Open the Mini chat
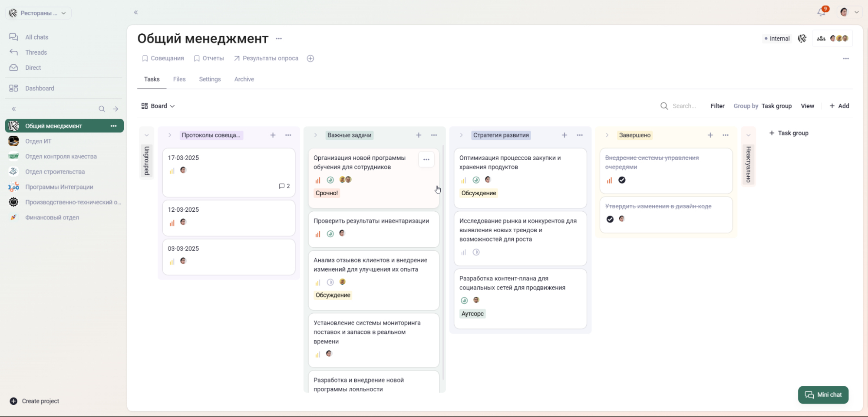The height and width of the screenshot is (417, 868). 823,395
